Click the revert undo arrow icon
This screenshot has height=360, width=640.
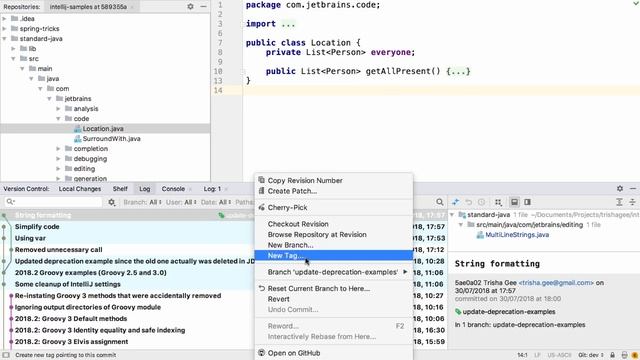point(469,202)
